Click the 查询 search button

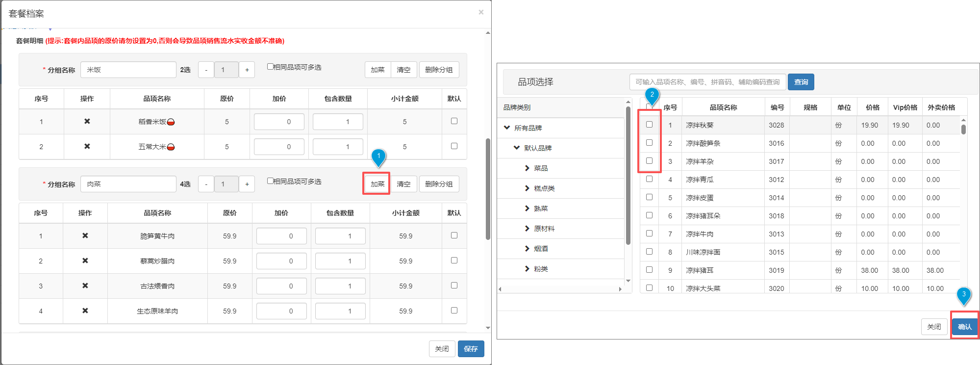801,82
